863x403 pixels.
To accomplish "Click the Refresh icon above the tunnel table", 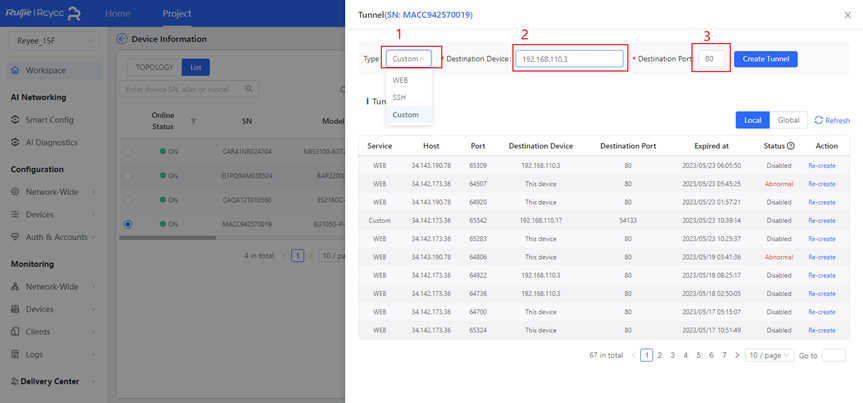I will pos(819,120).
